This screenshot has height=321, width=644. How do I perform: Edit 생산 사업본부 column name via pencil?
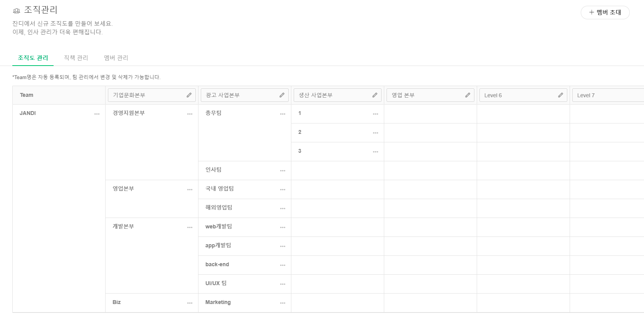click(375, 95)
